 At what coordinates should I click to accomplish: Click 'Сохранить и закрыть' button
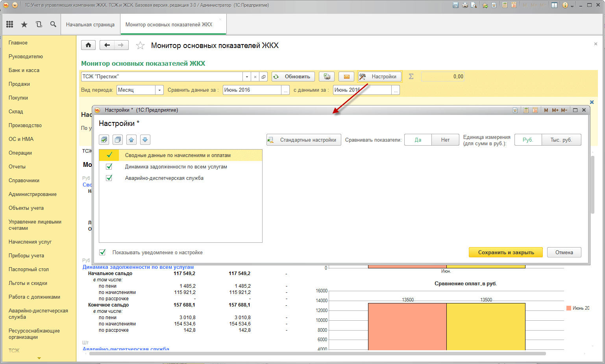pos(505,253)
